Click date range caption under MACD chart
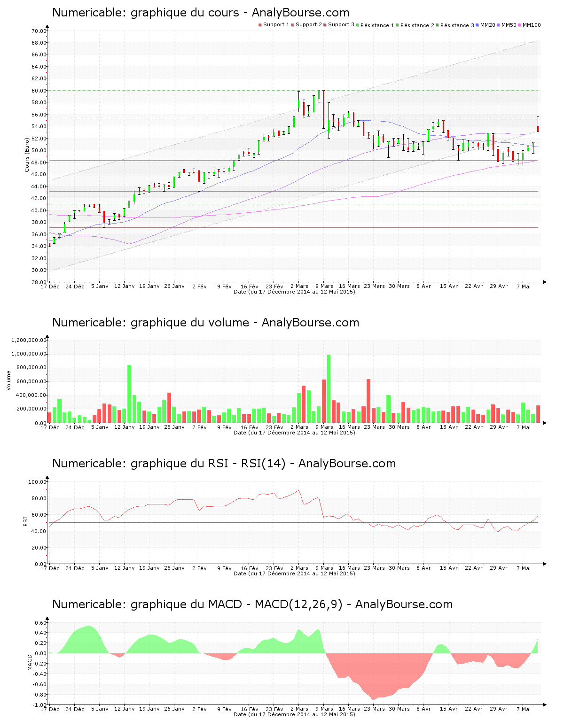564x728 pixels. coord(294,714)
